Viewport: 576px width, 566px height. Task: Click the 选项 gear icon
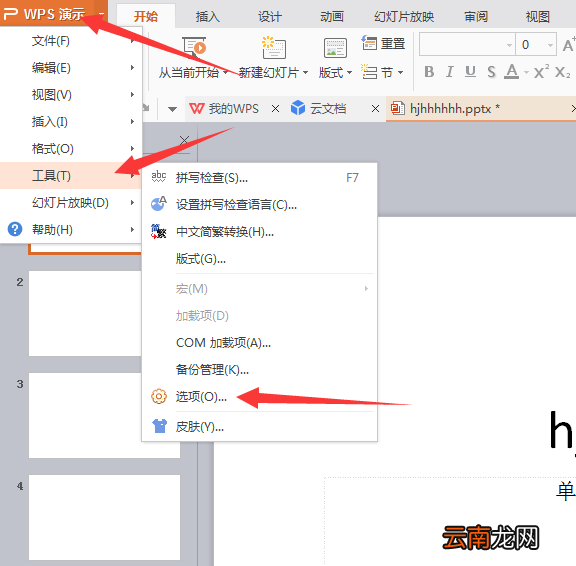(x=159, y=396)
